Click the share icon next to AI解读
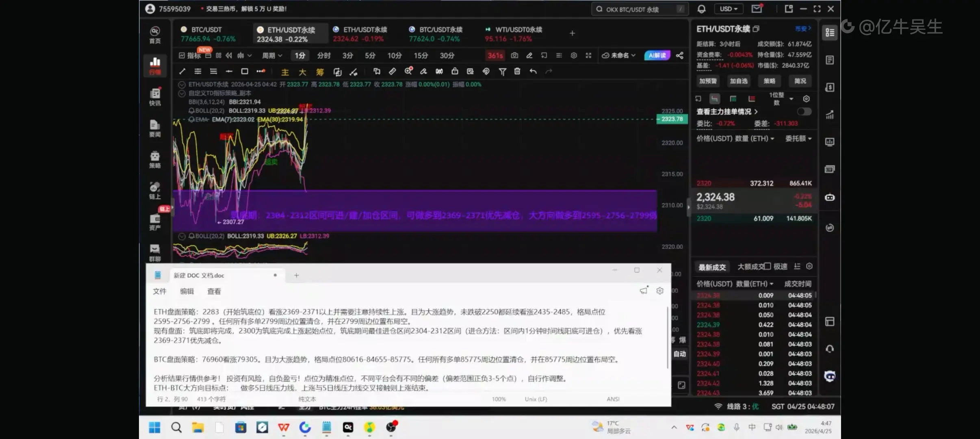This screenshot has height=439, width=980. click(x=679, y=55)
